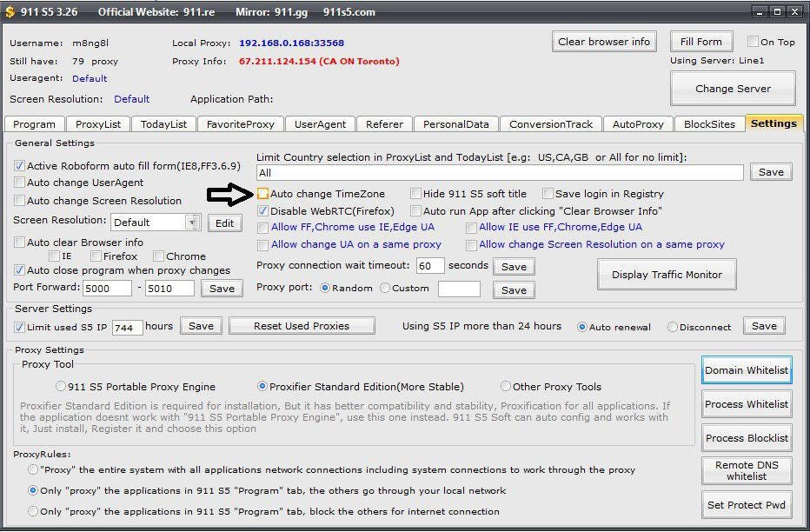Click the dollar sign app icon
Viewport: 810px width, 532px height.
10,12
